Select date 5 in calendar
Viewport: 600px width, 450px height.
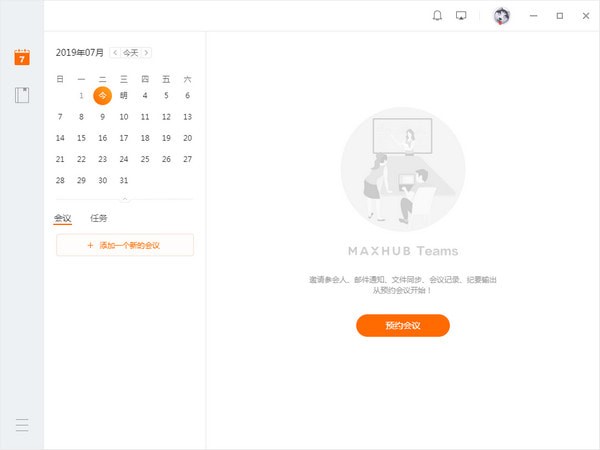166,96
